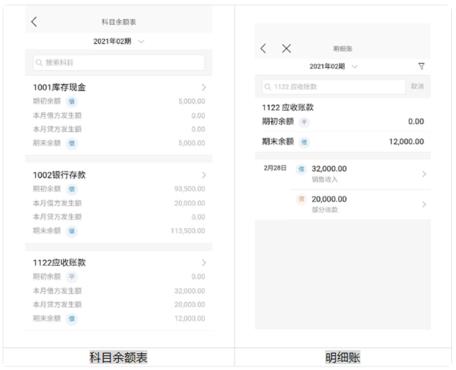Viewport: 456px width, 370px height.
Task: Open the 2021年02期 period dropdown in 科目余额表
Action: click(x=118, y=41)
